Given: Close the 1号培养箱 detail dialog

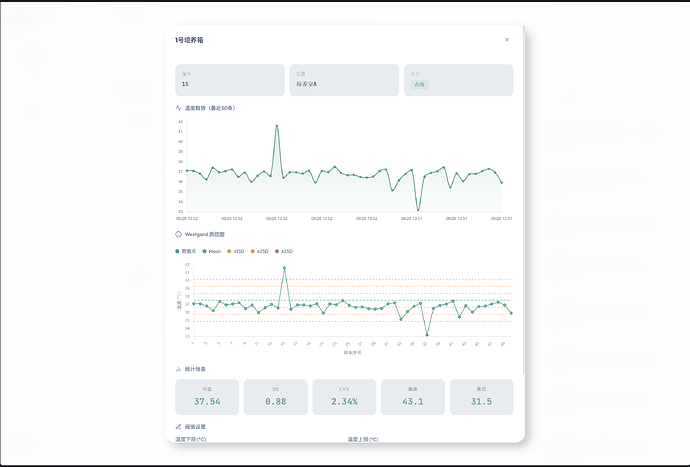Looking at the screenshot, I should [x=506, y=40].
